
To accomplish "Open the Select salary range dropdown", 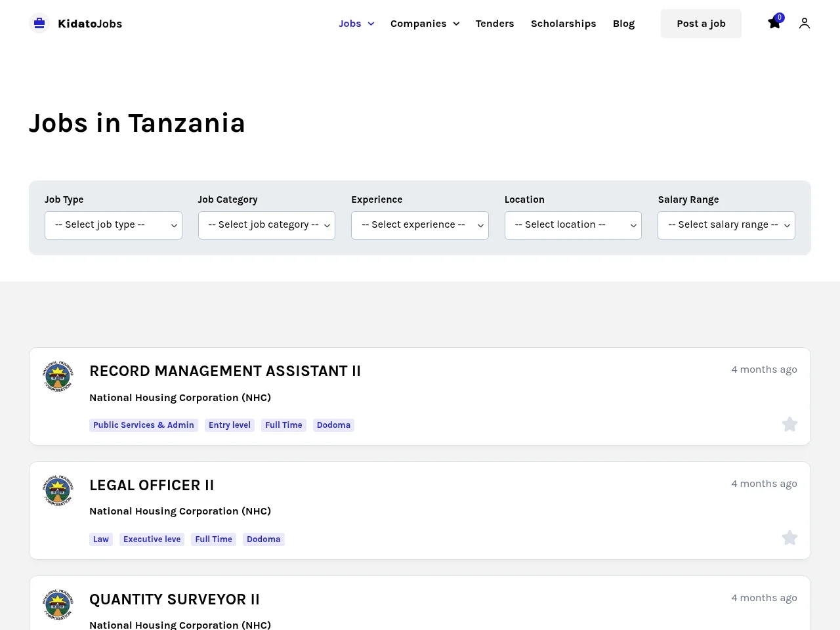I will click(726, 225).
